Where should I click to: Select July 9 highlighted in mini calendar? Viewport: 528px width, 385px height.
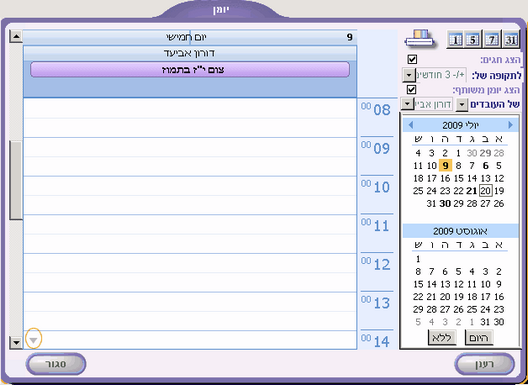[x=445, y=166]
